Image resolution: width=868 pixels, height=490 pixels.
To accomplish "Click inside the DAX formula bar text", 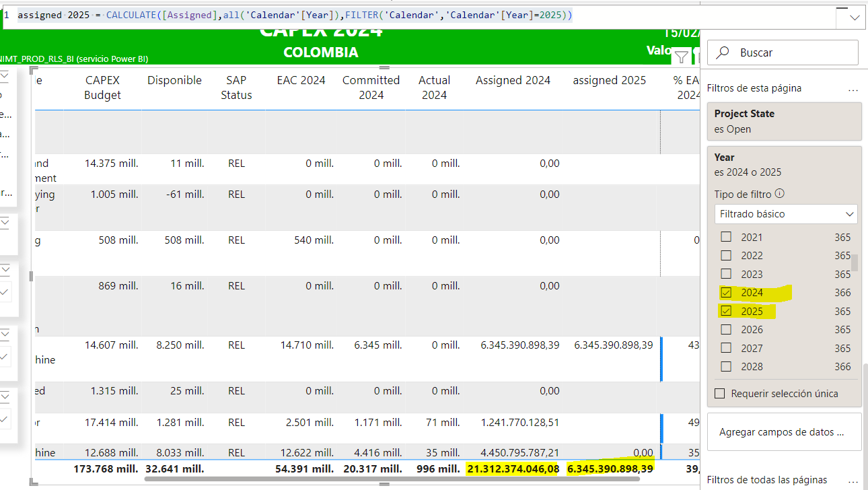I will pos(295,15).
